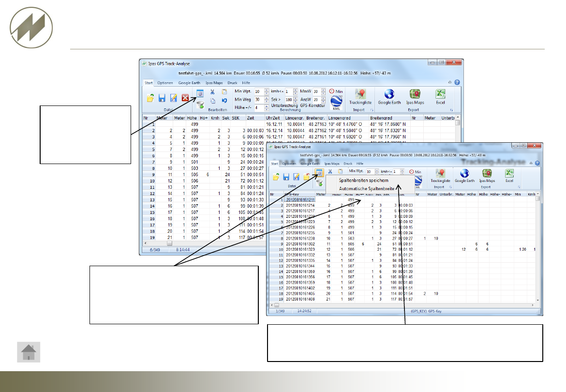The image size is (566, 392).
Task: Click scissors cut icon in back window
Action: [x=212, y=91]
